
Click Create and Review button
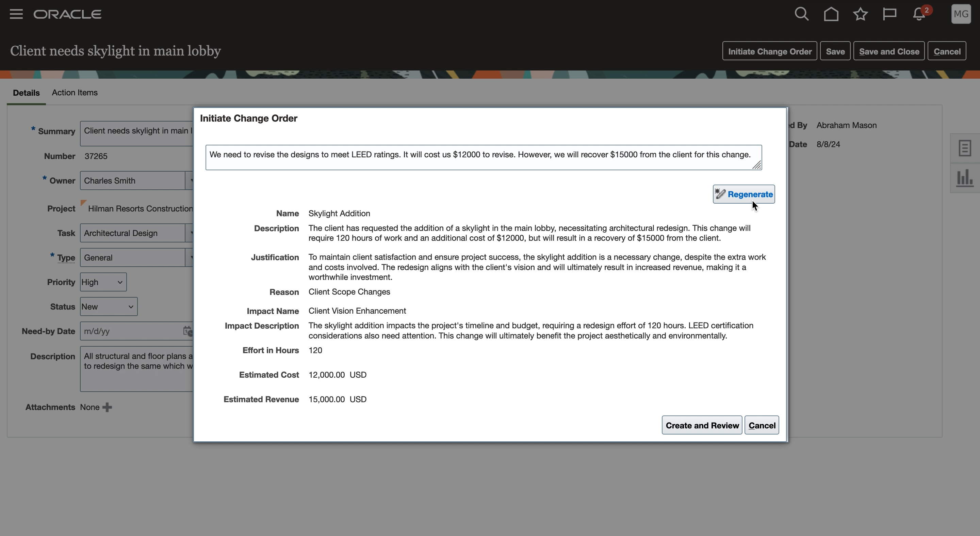pos(702,425)
